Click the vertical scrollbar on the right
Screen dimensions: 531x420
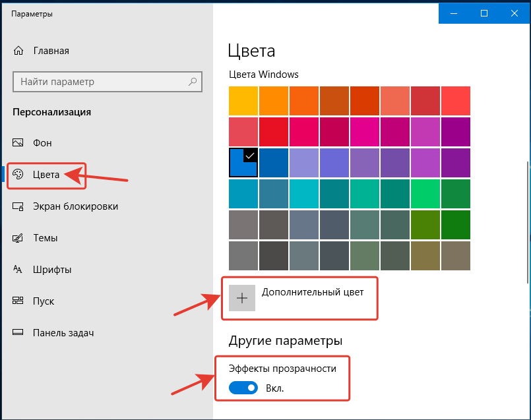click(x=528, y=222)
